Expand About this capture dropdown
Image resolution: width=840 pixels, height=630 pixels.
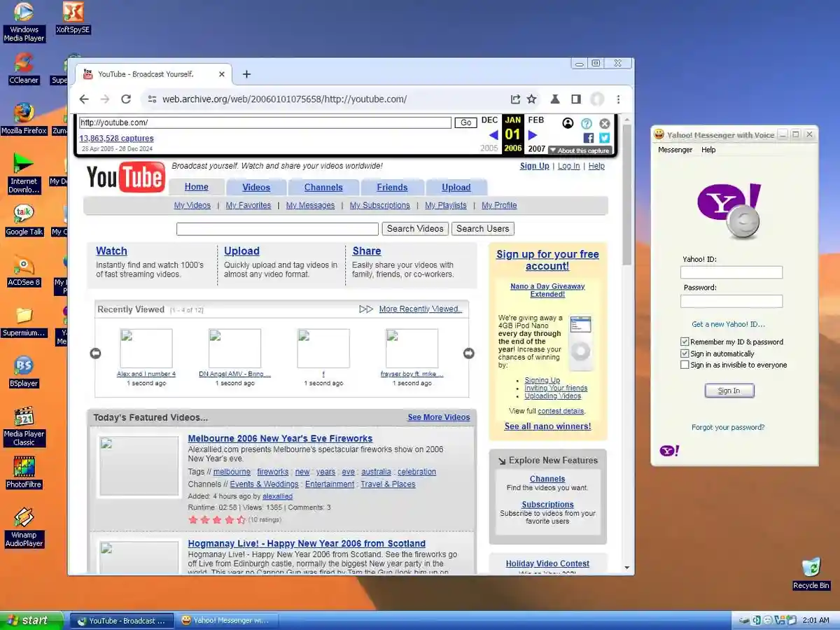click(580, 150)
